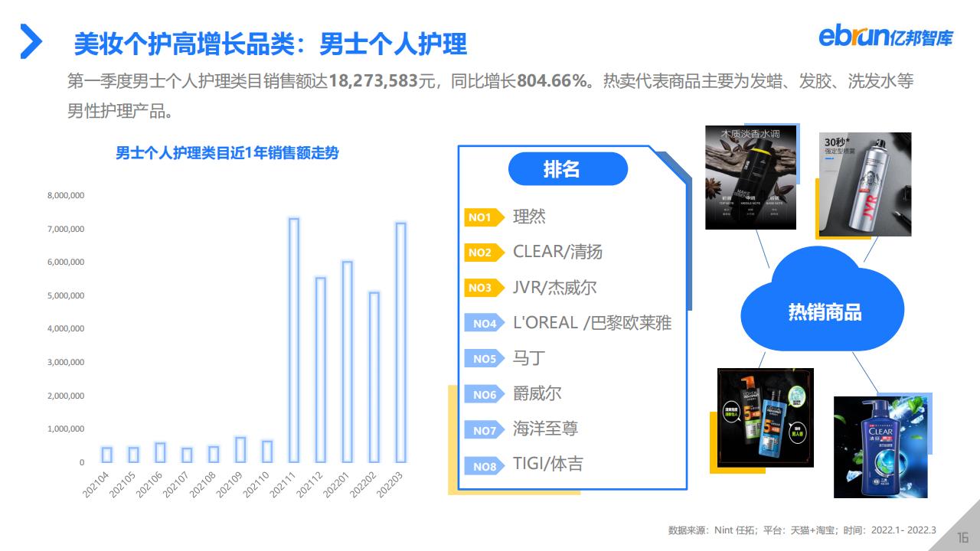980x551 pixels.
Task: Click brand name 海洋至尊
Action: coord(545,429)
